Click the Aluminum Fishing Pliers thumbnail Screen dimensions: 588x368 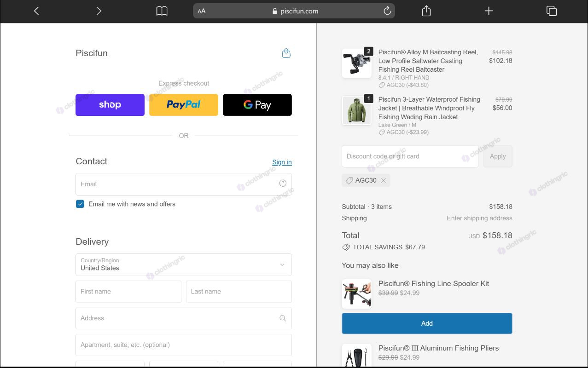[357, 355]
